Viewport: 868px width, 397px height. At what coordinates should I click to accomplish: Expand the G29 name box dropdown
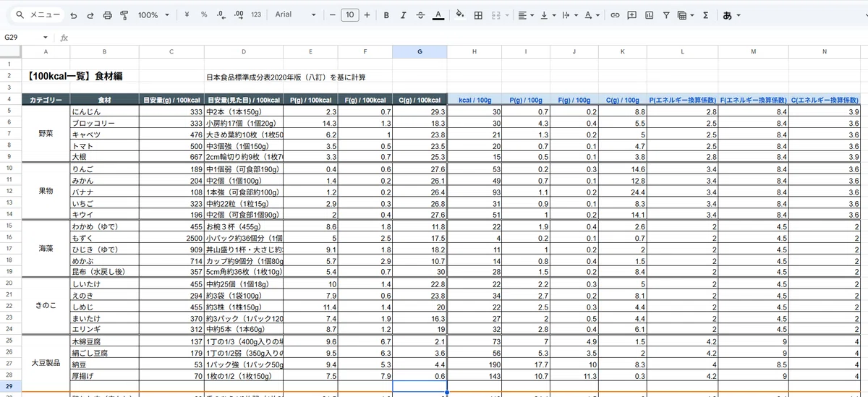coord(45,38)
